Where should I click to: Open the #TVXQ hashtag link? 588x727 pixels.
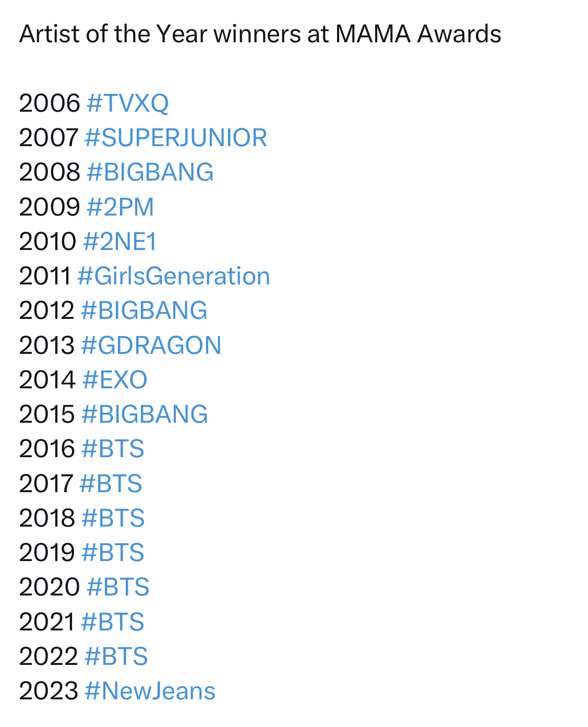coord(127,103)
